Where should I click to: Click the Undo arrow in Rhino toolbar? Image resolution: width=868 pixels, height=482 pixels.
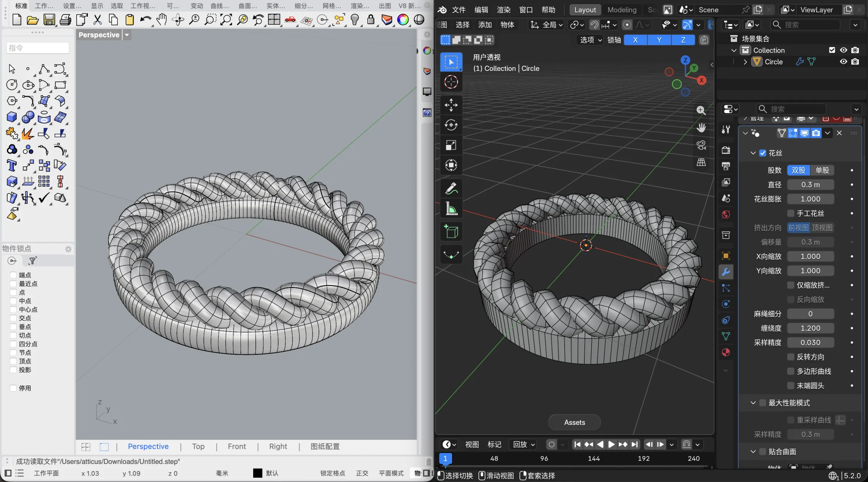[x=145, y=20]
